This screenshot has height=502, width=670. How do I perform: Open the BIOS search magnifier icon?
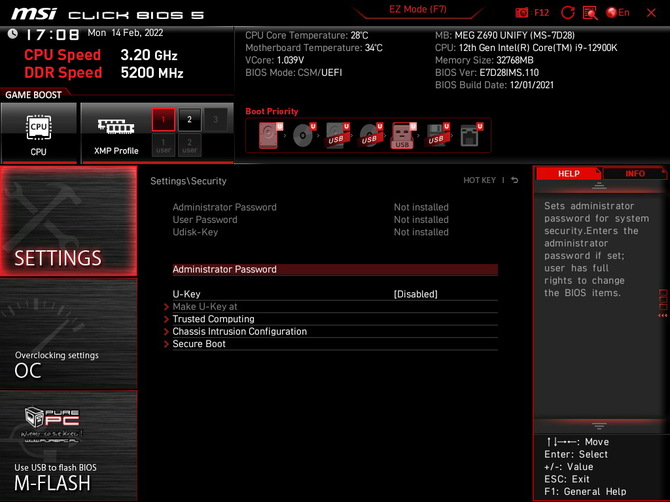(x=590, y=13)
